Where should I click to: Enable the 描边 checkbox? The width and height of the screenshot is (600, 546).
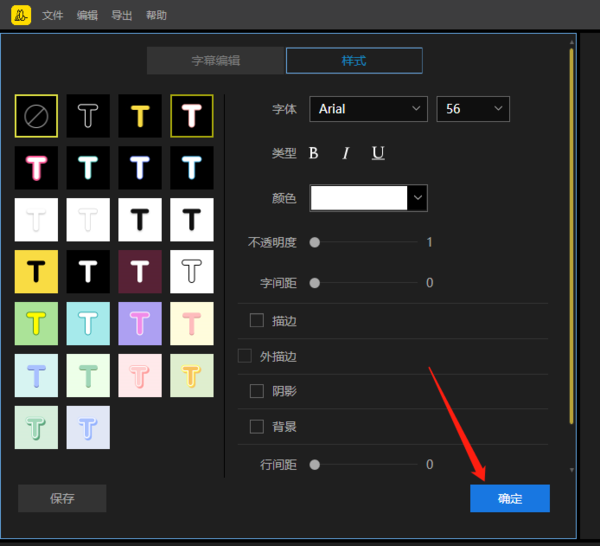257,321
